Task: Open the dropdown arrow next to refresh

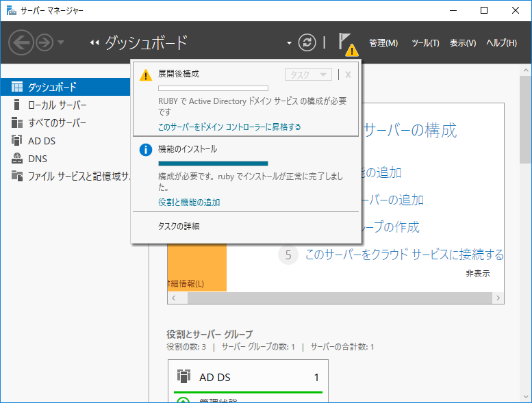Action: point(289,43)
